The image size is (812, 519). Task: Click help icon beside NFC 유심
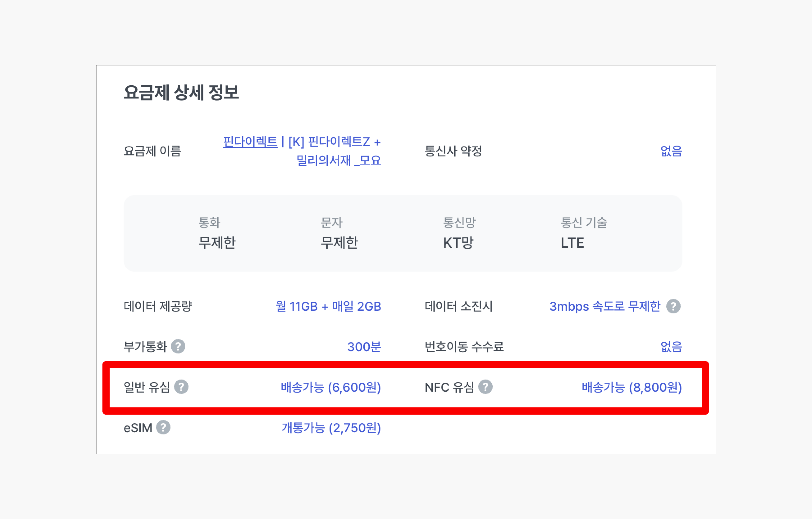point(486,387)
